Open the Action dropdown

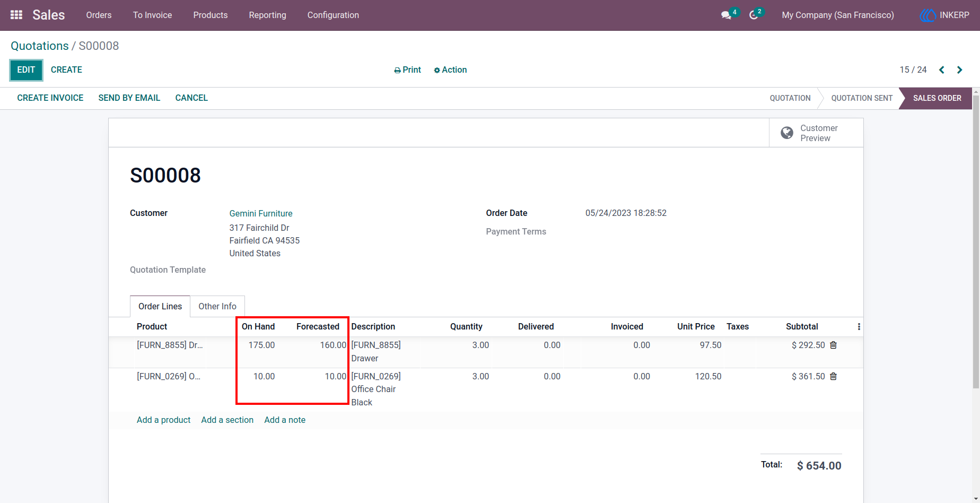(450, 70)
